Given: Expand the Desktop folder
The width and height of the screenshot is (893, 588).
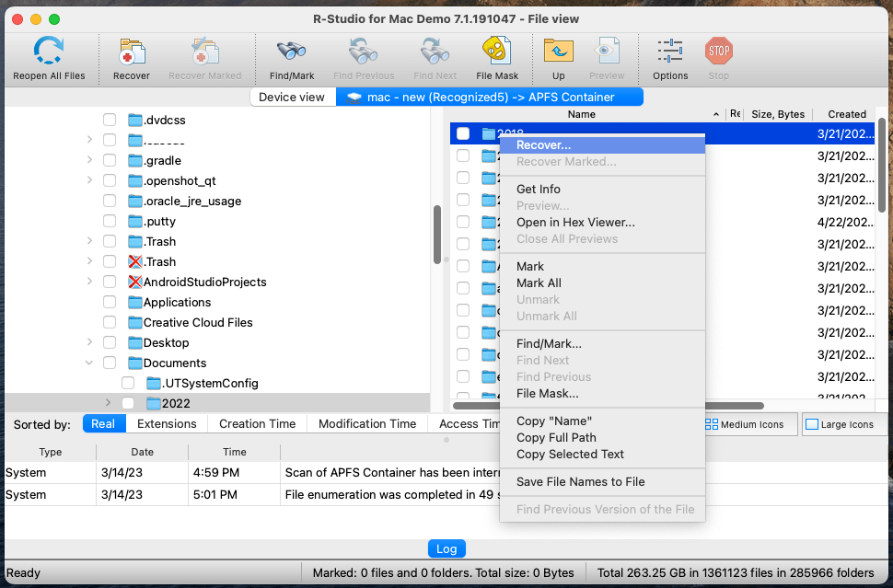Looking at the screenshot, I should point(89,342).
